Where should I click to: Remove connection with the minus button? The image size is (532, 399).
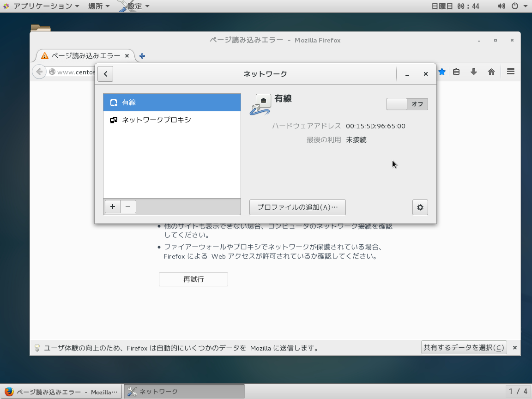pyautogui.click(x=128, y=206)
